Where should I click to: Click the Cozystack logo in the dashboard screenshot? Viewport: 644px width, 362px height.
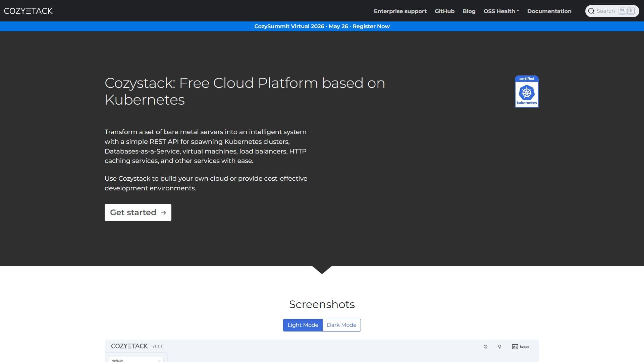129,346
